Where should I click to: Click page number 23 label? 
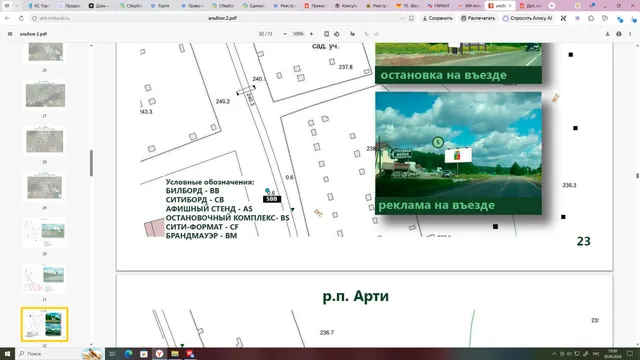pos(583,241)
